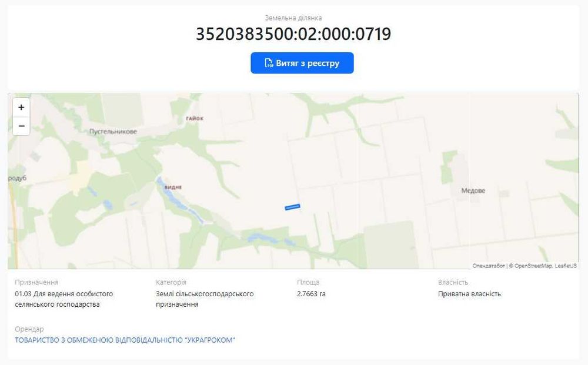Click the Гайок locality label
Screen dimensions: 588x365
(x=195, y=118)
